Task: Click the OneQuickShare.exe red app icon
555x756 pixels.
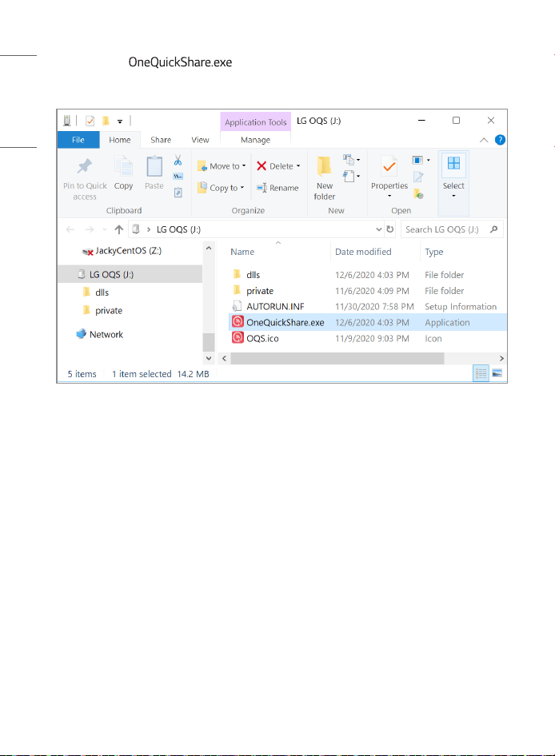Action: (x=238, y=321)
